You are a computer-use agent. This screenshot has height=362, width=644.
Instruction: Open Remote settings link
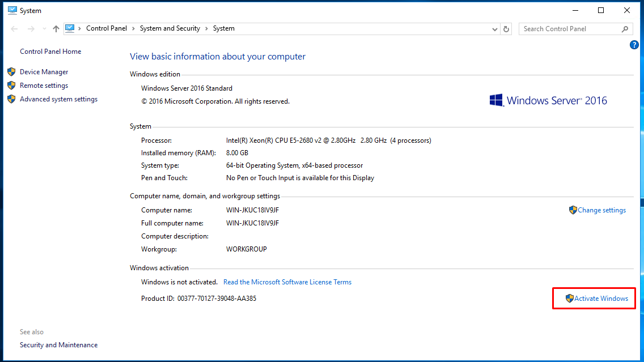pyautogui.click(x=44, y=86)
